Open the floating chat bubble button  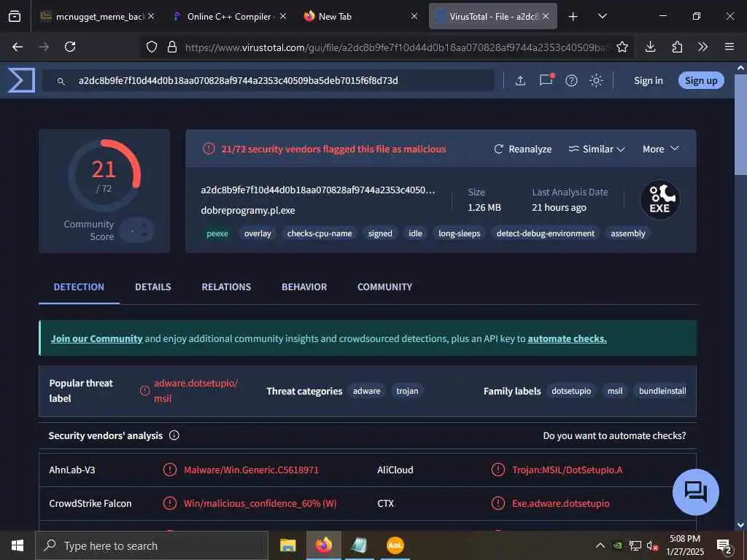coord(695,492)
